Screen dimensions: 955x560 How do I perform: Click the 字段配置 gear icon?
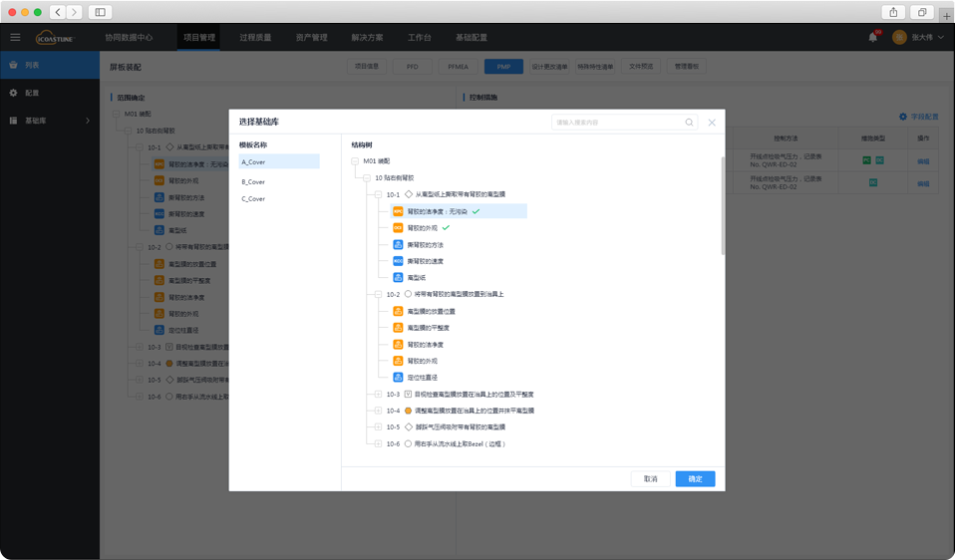click(902, 117)
